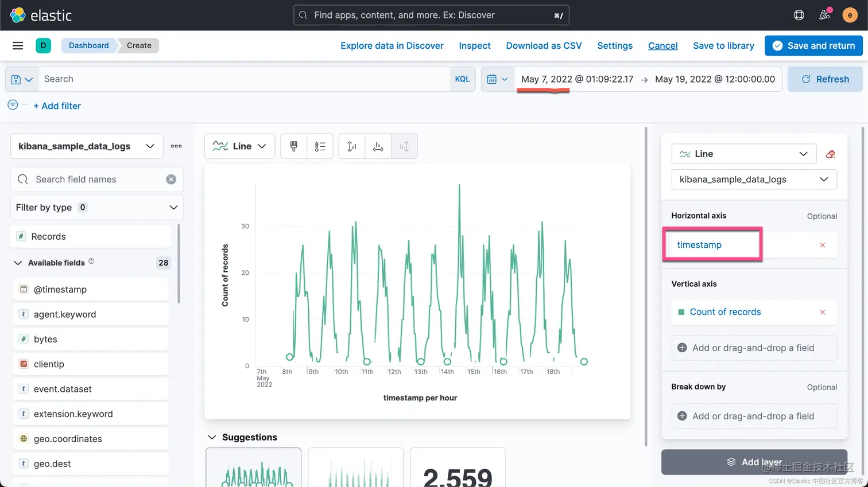The height and width of the screenshot is (487, 868).
Task: Focus the global search bar
Action: click(431, 15)
